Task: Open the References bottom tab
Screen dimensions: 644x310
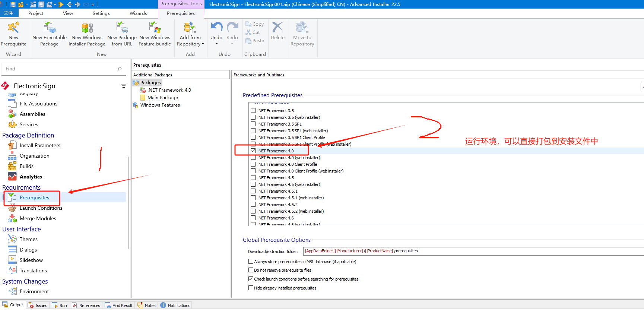Action: click(86, 306)
